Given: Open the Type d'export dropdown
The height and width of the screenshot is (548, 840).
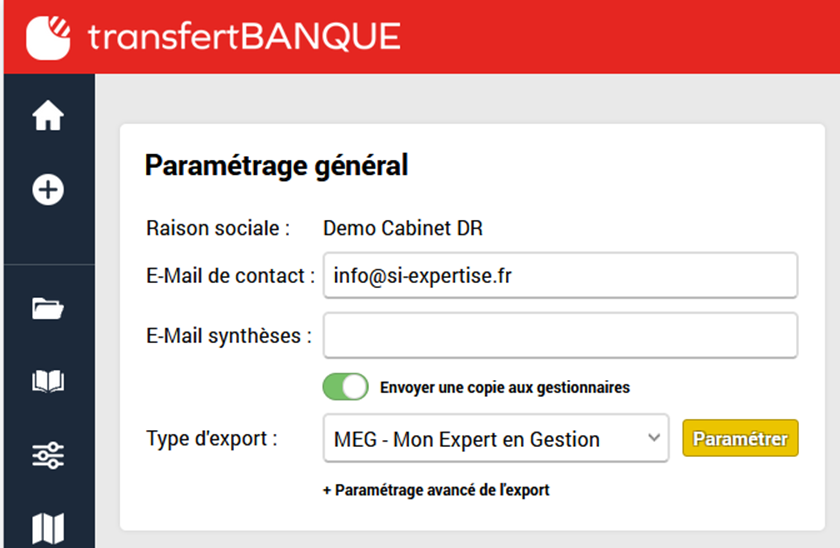Looking at the screenshot, I should (495, 439).
